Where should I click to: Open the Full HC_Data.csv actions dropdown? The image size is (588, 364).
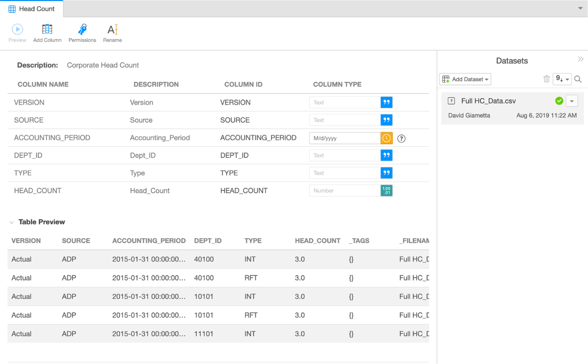[x=572, y=101]
